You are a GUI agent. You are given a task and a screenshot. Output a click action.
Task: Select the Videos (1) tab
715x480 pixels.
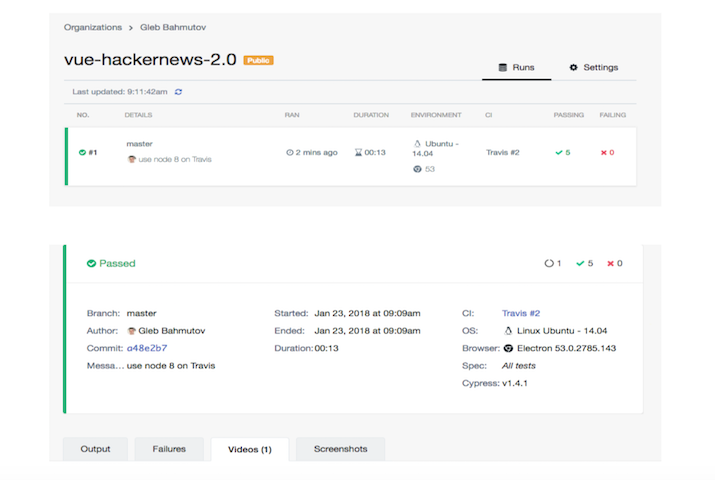(249, 449)
